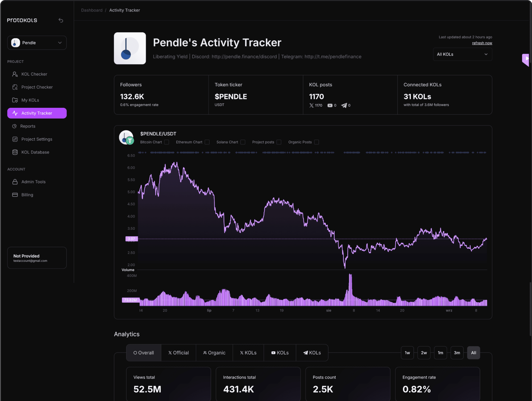
Task: Click the Project Settings sliders icon
Action: [x=15, y=139]
